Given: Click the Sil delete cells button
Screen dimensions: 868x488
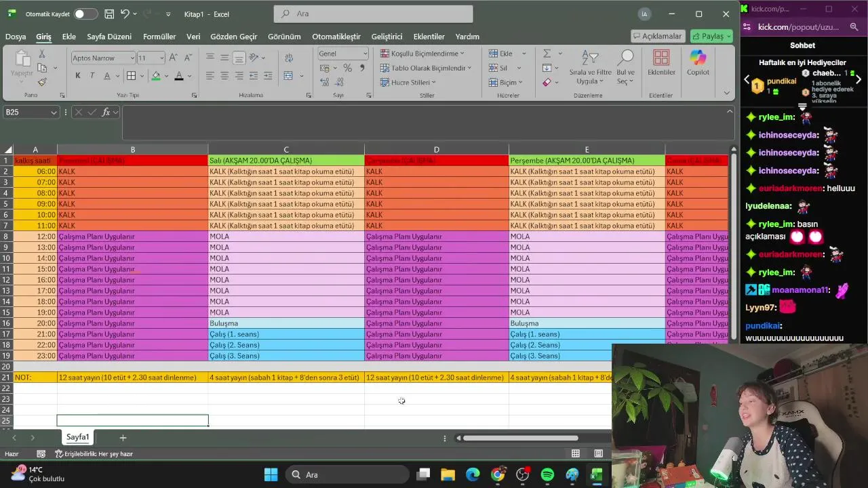Looking at the screenshot, I should point(498,68).
